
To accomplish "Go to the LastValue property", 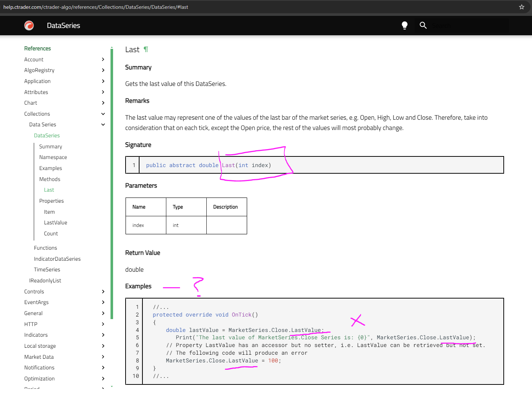I will pyautogui.click(x=55, y=223).
